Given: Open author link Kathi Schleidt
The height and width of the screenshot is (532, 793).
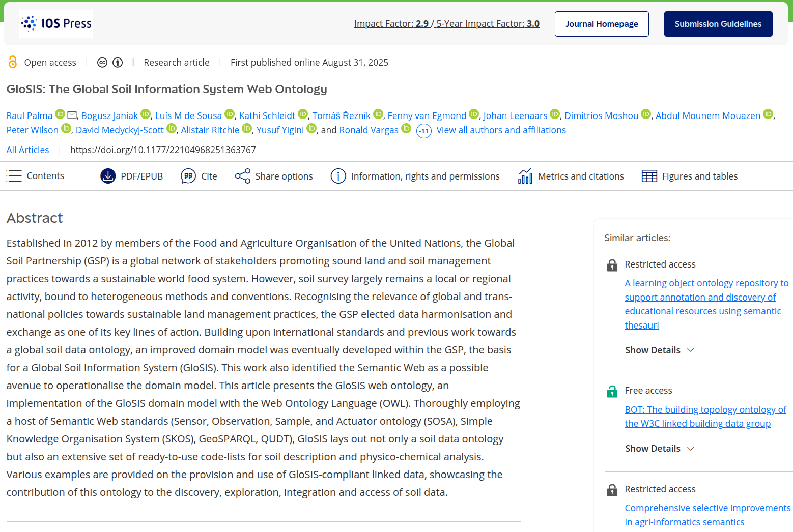Looking at the screenshot, I should pyautogui.click(x=267, y=116).
